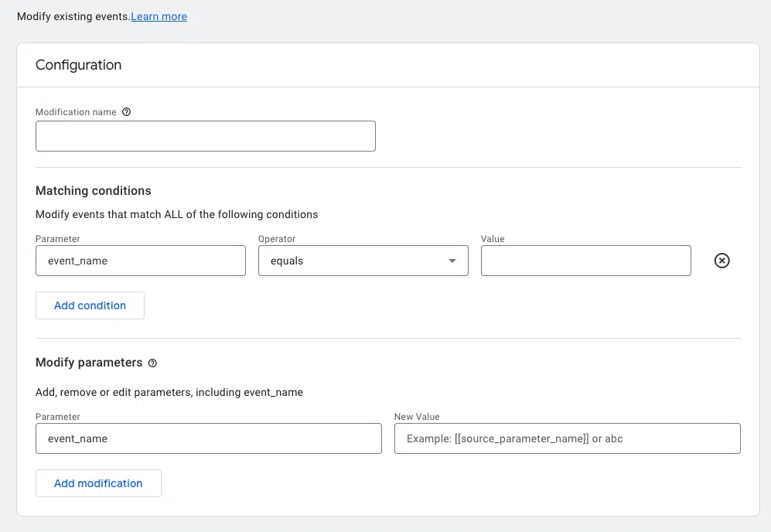This screenshot has height=532, width=771.
Task: Remove the condition with the X icon
Action: pos(722,261)
